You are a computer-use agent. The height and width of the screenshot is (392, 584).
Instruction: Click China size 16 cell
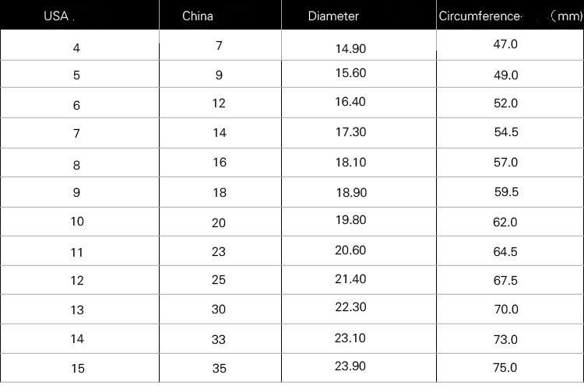tap(220, 163)
